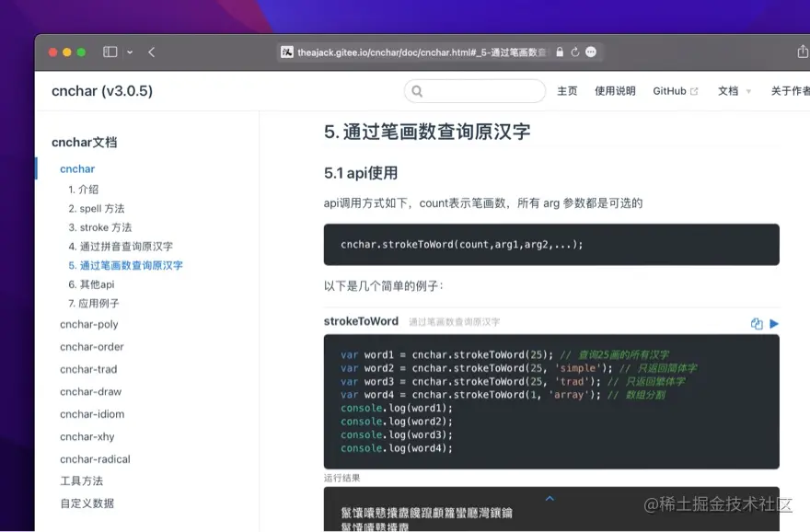This screenshot has height=532, width=810.
Task: Open cnchar-poly sidebar section
Action: click(89, 324)
